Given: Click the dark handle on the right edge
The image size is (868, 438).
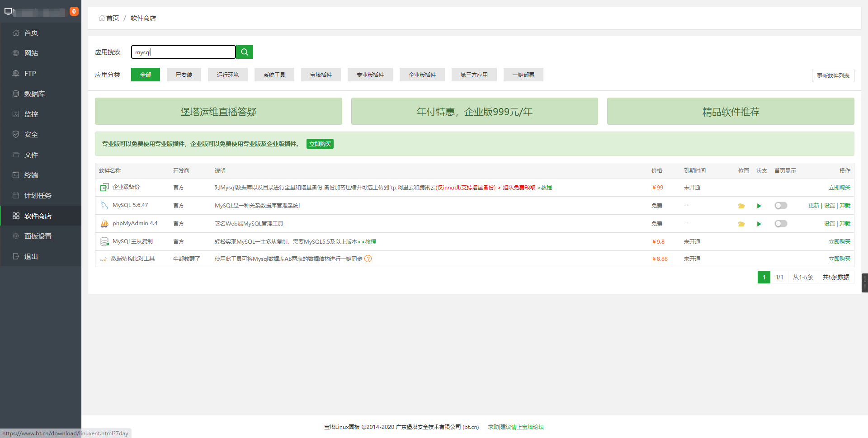Looking at the screenshot, I should (x=865, y=283).
